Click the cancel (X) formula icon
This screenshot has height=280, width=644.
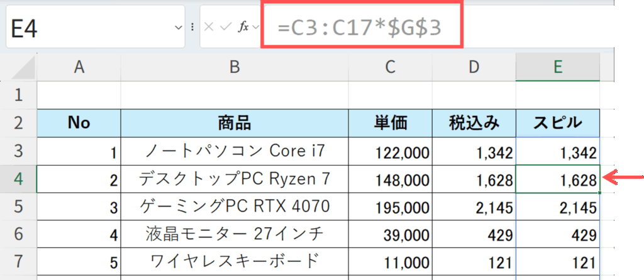point(210,27)
